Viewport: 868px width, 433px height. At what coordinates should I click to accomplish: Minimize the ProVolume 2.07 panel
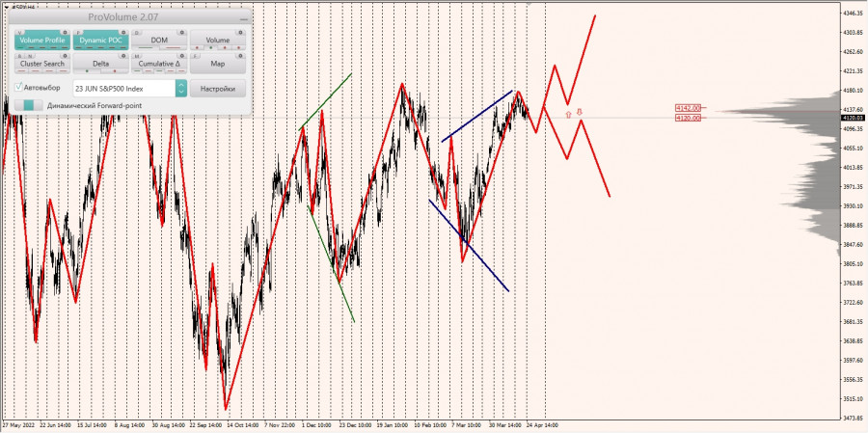[x=244, y=19]
